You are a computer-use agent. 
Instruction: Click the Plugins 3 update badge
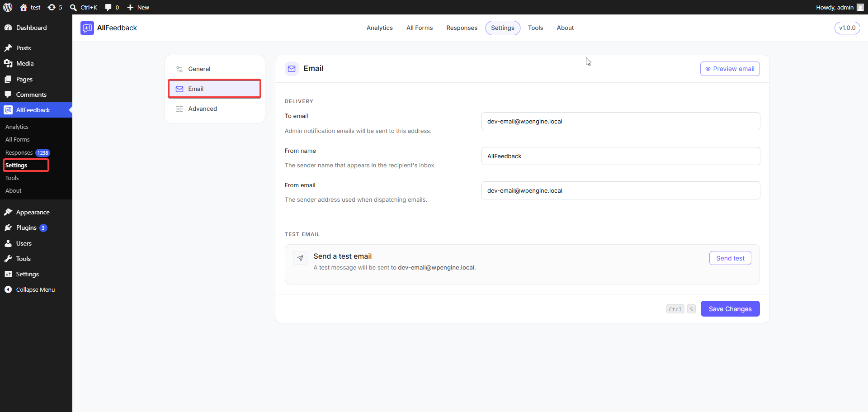pyautogui.click(x=43, y=228)
